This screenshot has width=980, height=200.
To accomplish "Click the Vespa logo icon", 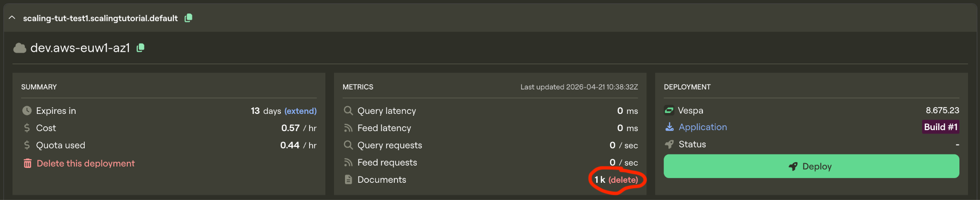I will point(669,111).
